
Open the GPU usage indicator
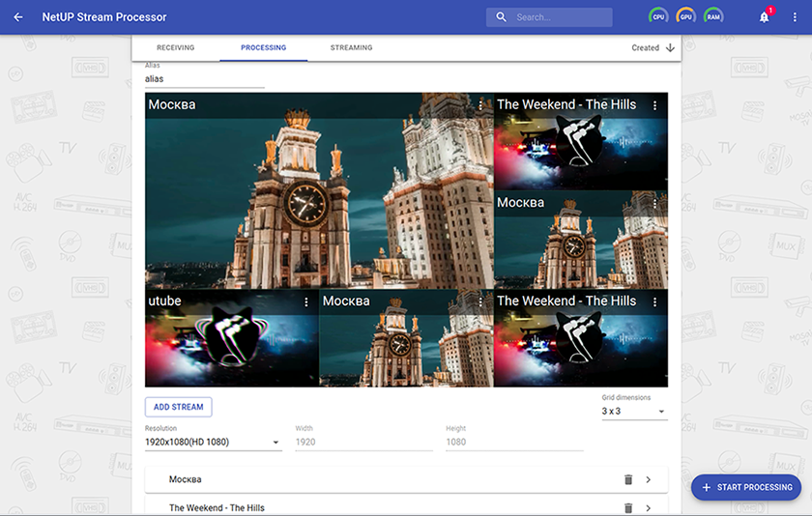(685, 16)
